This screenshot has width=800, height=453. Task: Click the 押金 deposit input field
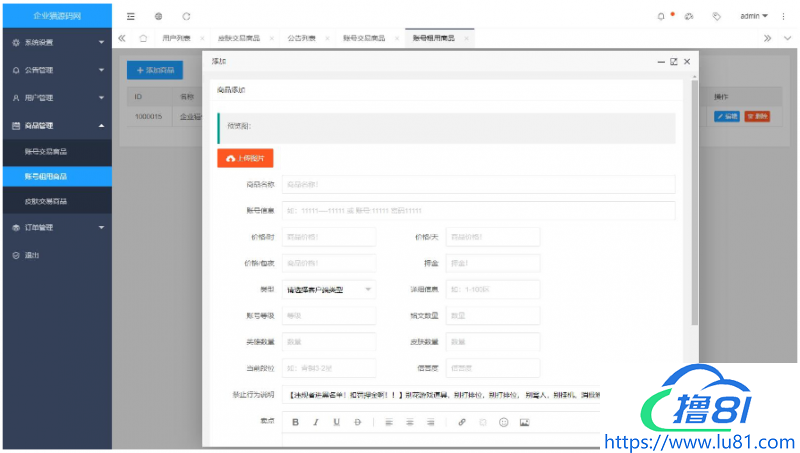492,263
